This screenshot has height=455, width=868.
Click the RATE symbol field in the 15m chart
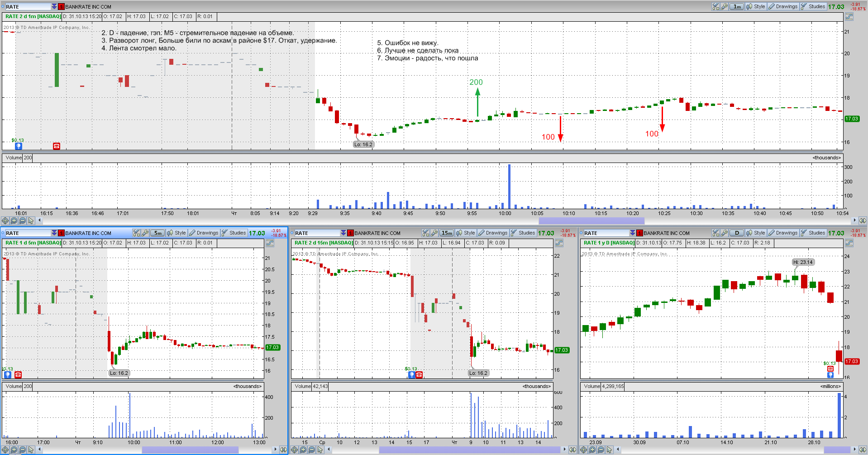click(x=317, y=233)
